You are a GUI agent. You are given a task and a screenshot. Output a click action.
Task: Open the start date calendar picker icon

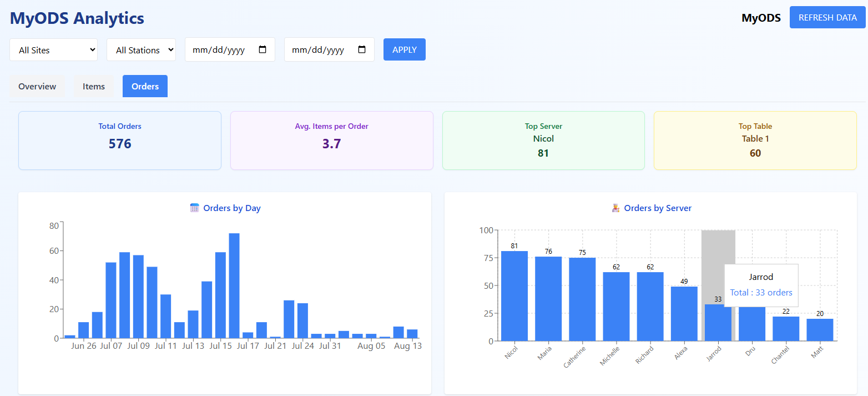click(x=263, y=49)
